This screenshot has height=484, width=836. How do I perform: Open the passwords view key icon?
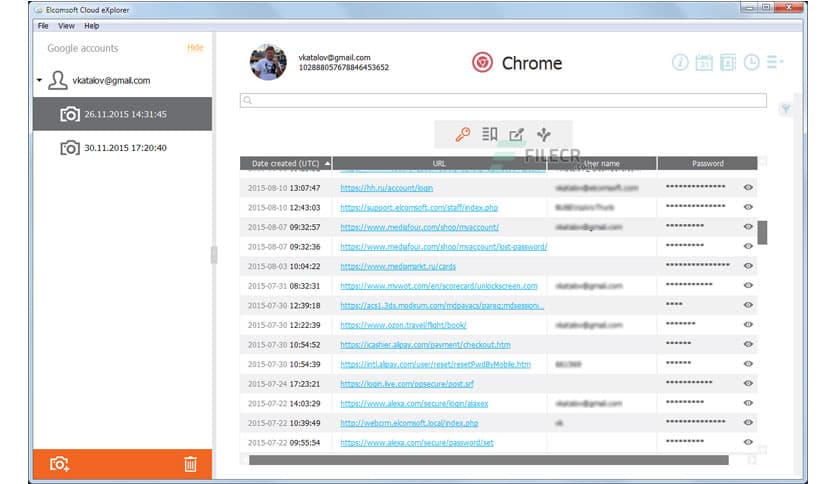point(462,134)
